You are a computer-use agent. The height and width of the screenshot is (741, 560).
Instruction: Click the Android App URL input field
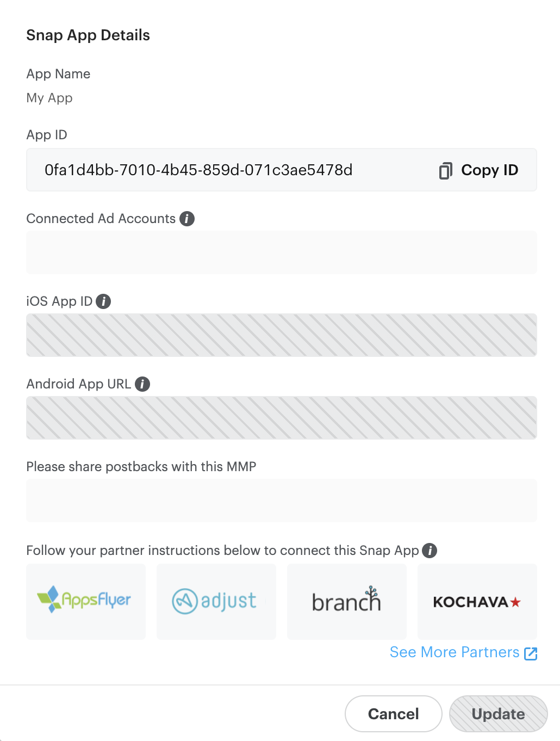(282, 418)
